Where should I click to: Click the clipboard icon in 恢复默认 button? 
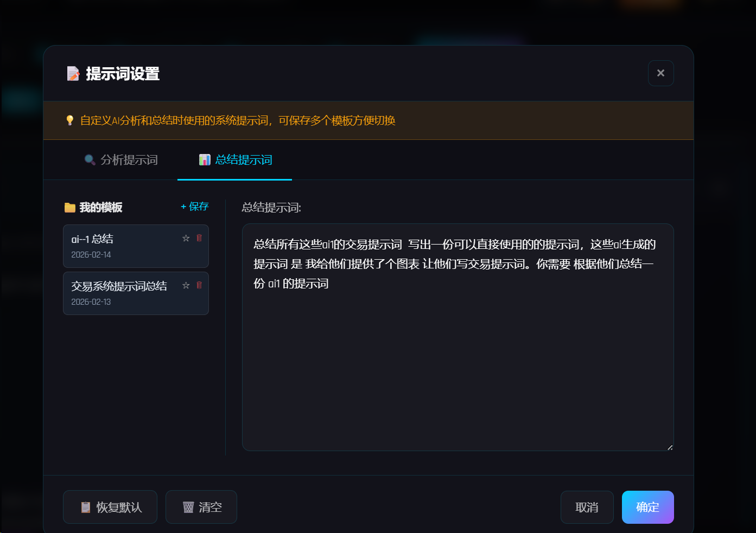point(86,508)
